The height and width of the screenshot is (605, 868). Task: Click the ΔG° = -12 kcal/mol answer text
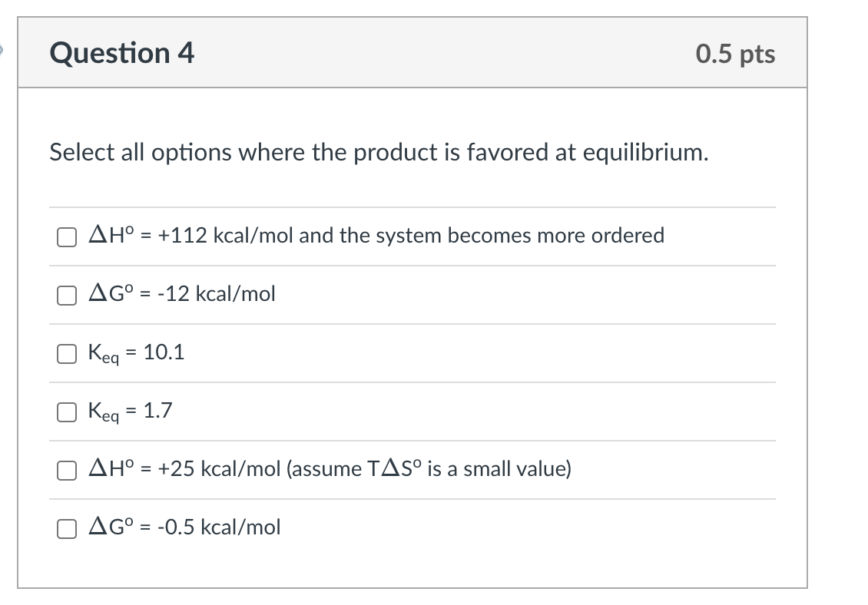[x=182, y=293]
